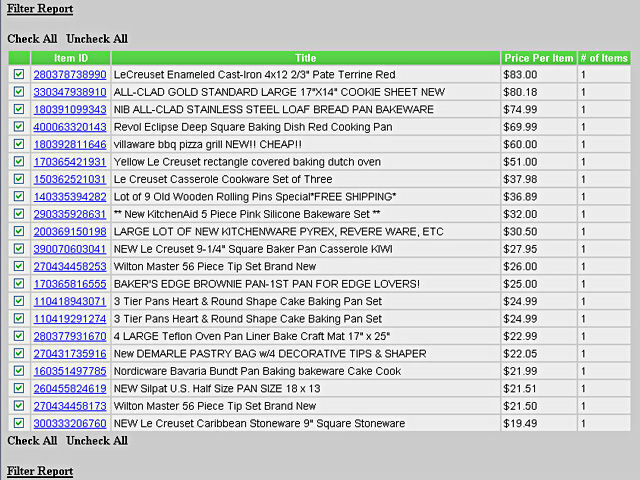The width and height of the screenshot is (640, 480).
Task: Toggle checkbox for Old Wooden Rolling Pins
Action: click(x=19, y=197)
